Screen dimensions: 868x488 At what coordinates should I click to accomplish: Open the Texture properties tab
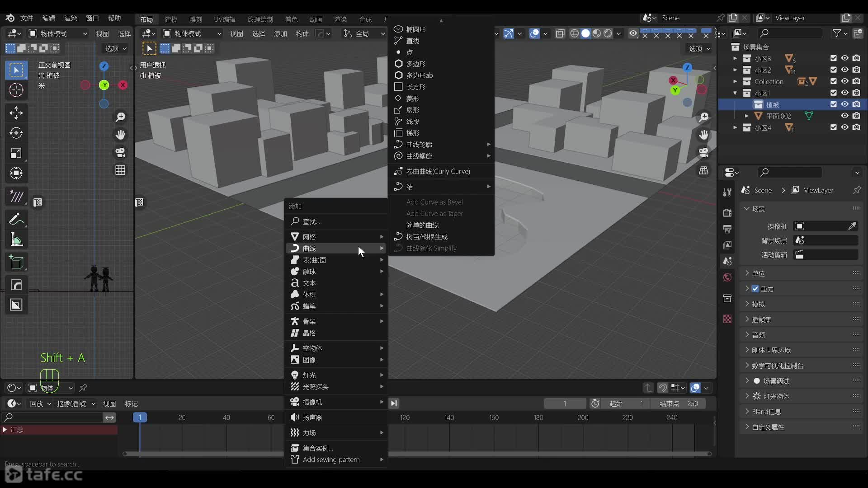[727, 319]
